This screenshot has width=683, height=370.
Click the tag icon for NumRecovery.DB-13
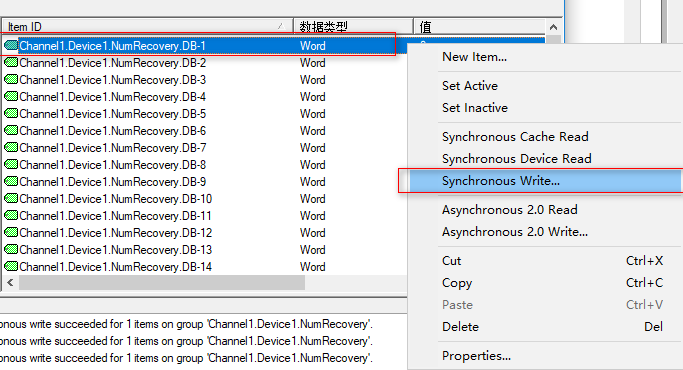coord(11,249)
